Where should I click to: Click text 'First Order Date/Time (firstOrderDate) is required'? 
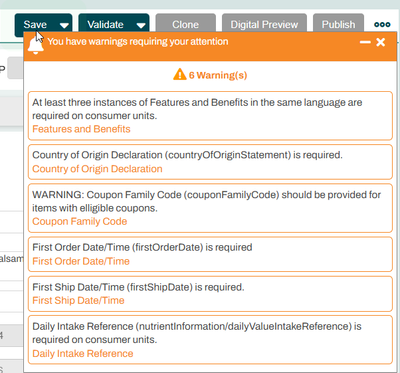tap(142, 247)
